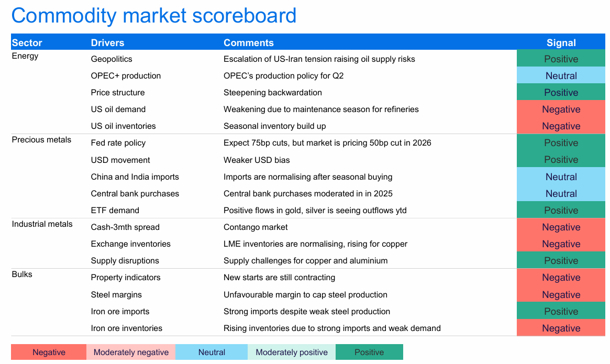Screen dimensions: 610x364
Task: Click the Positive legend swatch
Action: 369,352
